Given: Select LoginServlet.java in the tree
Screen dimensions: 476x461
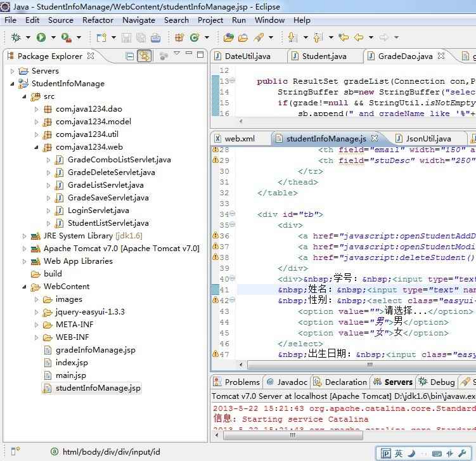Looking at the screenshot, I should 98,211.
